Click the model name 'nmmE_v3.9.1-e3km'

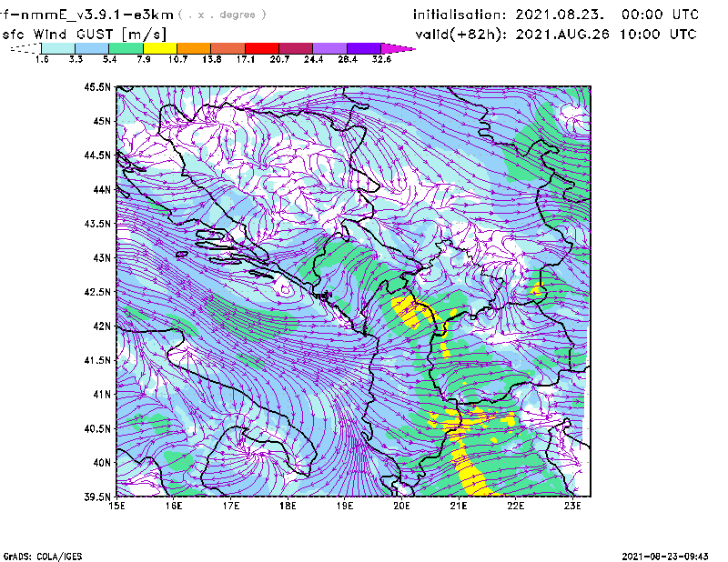point(97,15)
